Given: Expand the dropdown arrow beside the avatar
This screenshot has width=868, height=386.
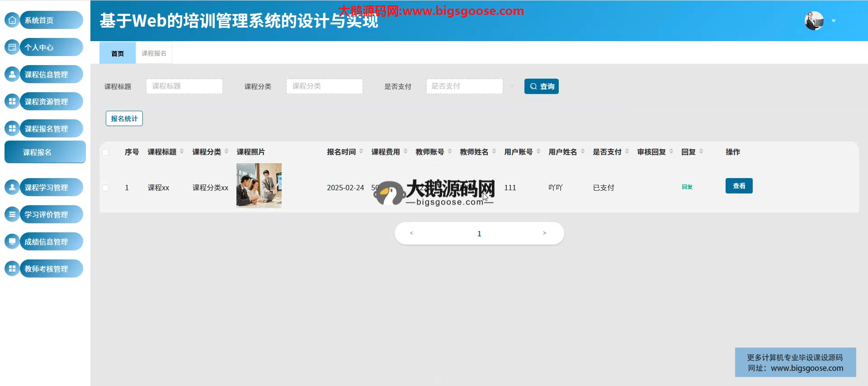Looking at the screenshot, I should click(x=834, y=21).
